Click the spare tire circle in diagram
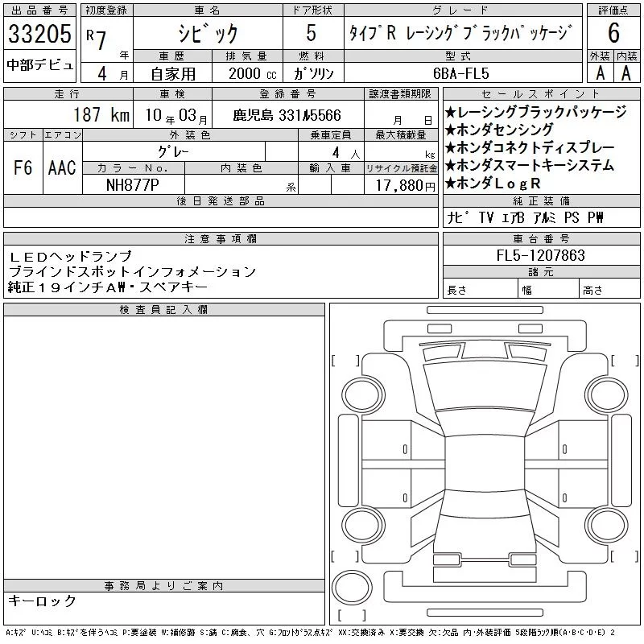The image size is (644, 644). click(352, 588)
